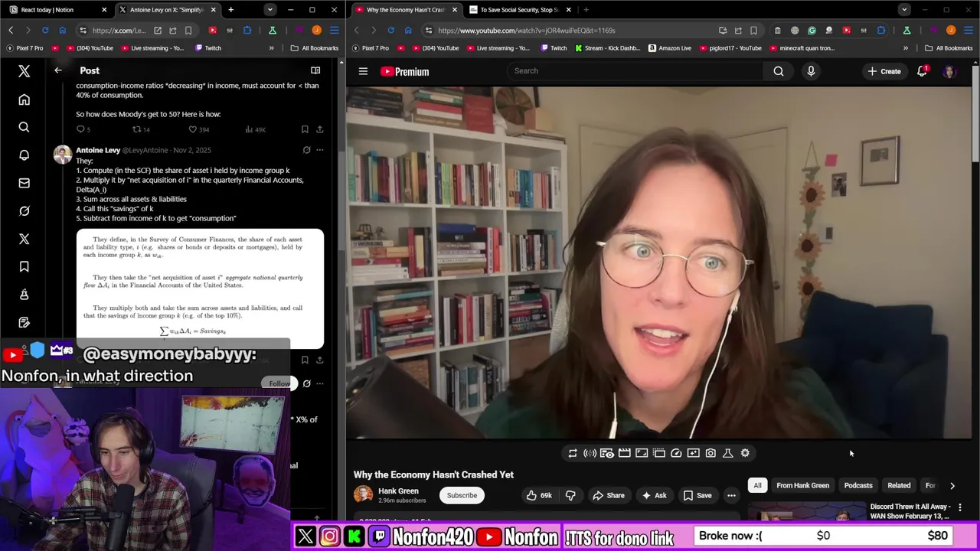This screenshot has width=980, height=551.
Task: Switch to Save Social Security tab
Action: (518, 10)
